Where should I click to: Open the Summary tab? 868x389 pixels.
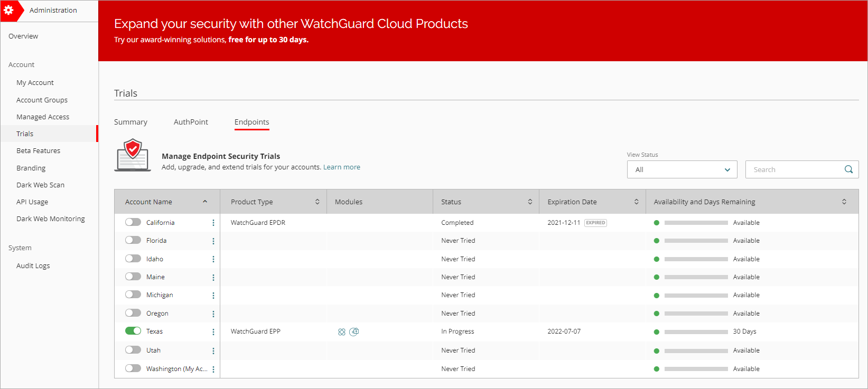tap(130, 122)
